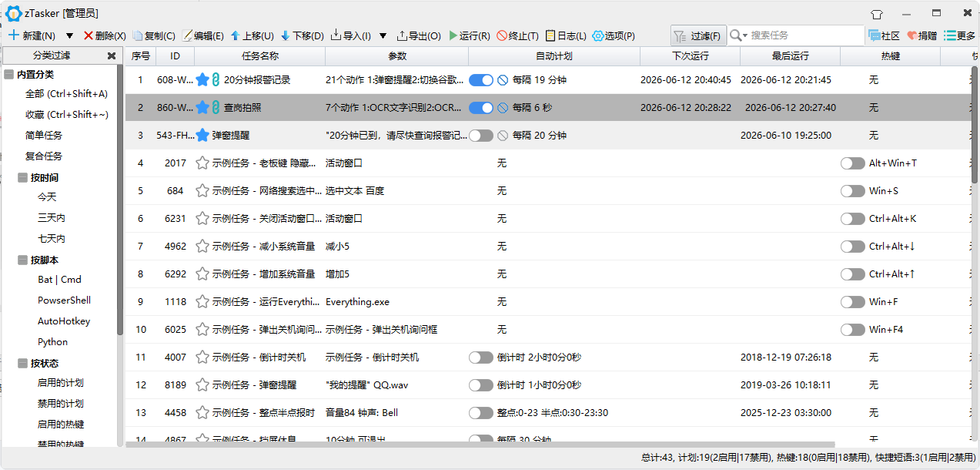Filter tasks by 三天内
The height and width of the screenshot is (470, 980).
click(x=52, y=218)
